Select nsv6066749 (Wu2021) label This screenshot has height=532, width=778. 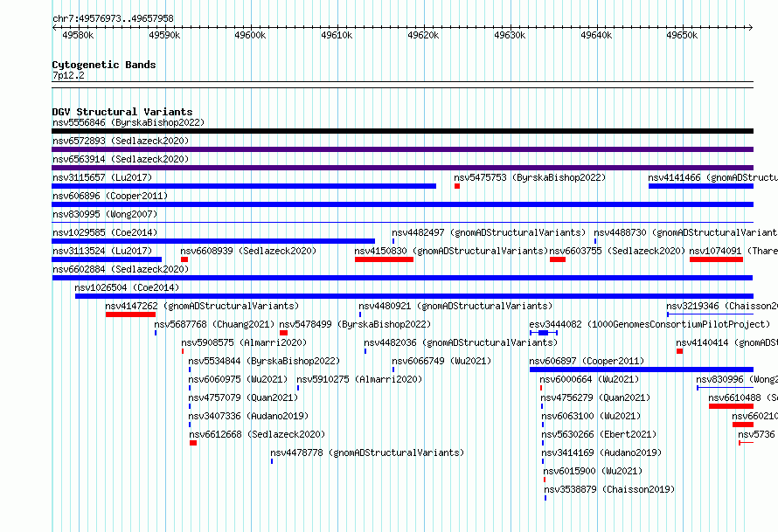pos(441,361)
